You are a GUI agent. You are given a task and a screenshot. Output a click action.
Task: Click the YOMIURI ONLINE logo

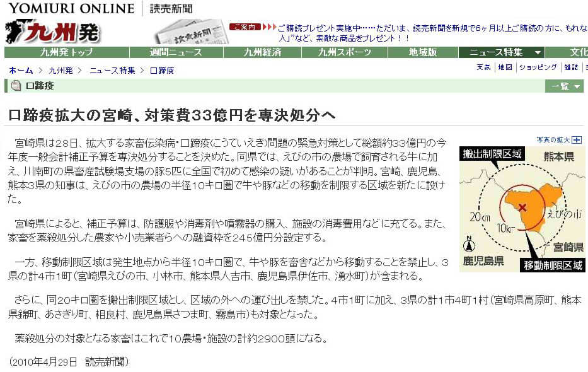[x=71, y=8]
